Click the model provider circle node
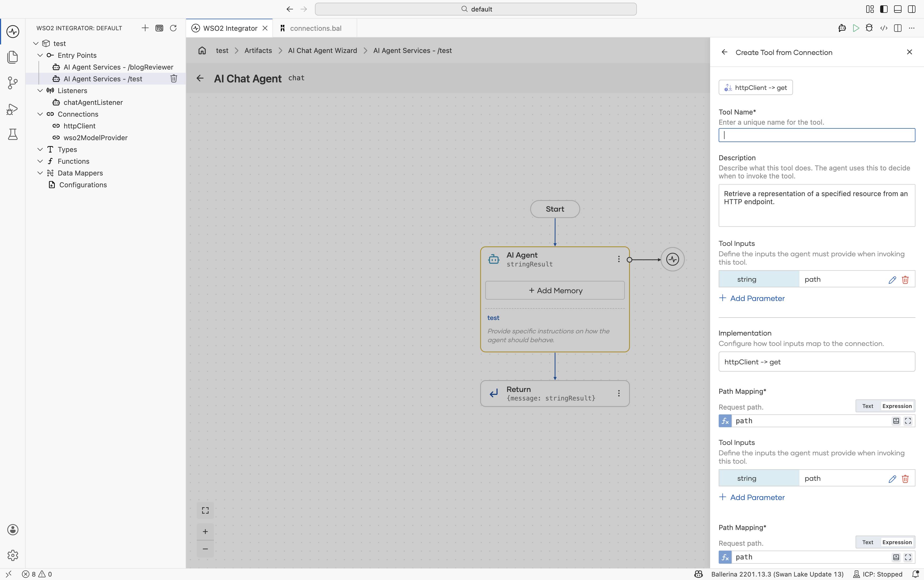Image resolution: width=924 pixels, height=580 pixels. click(x=673, y=259)
